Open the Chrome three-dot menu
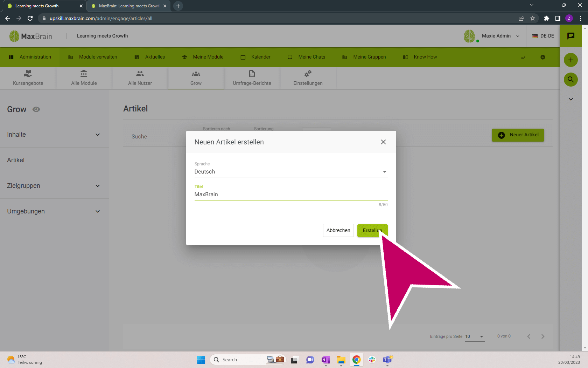The width and height of the screenshot is (588, 368). (x=580, y=18)
